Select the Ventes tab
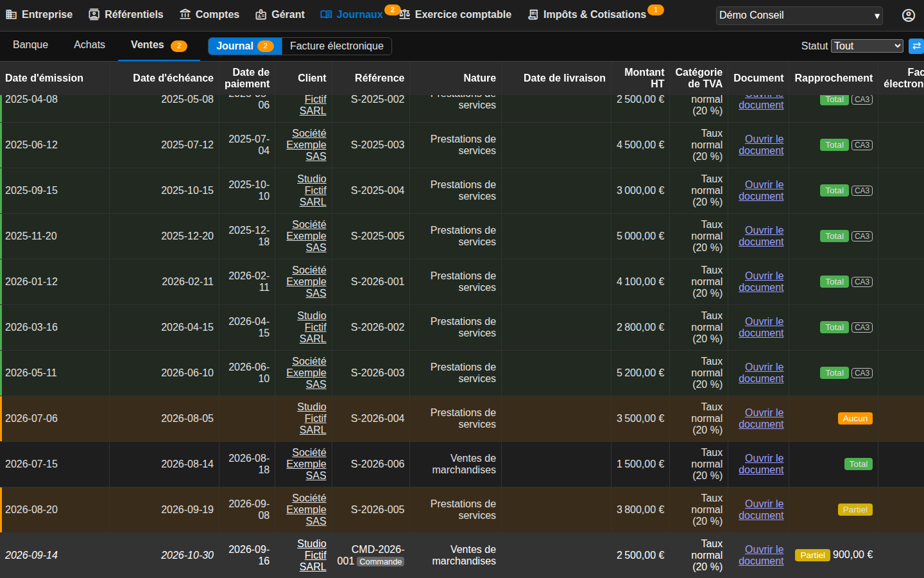924x578 pixels. point(158,45)
